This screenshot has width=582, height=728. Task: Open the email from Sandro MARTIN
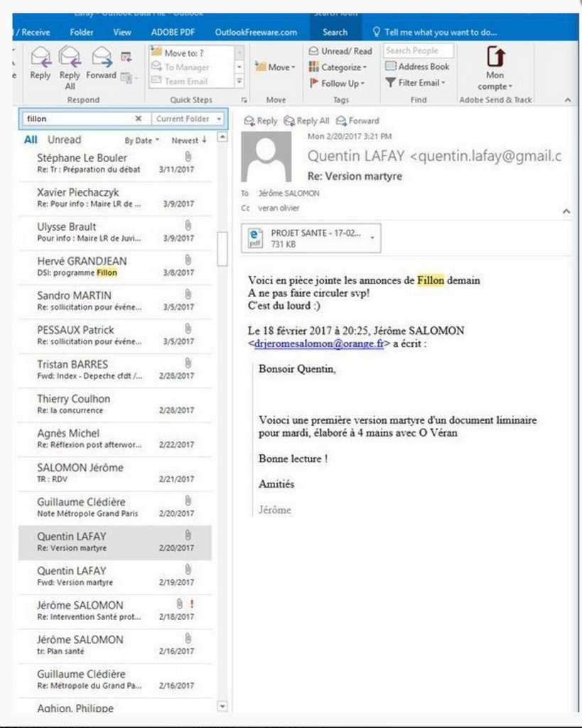pos(114,301)
